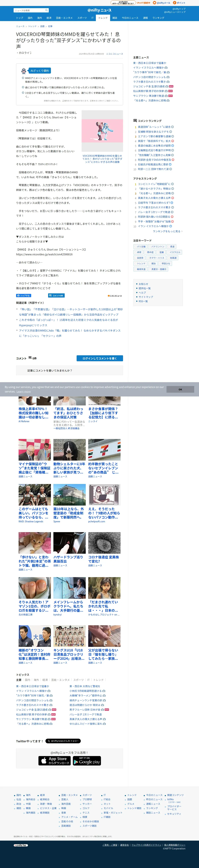The image size is (199, 868).
Task: Open the Google Play badge
Action: tap(87, 761)
